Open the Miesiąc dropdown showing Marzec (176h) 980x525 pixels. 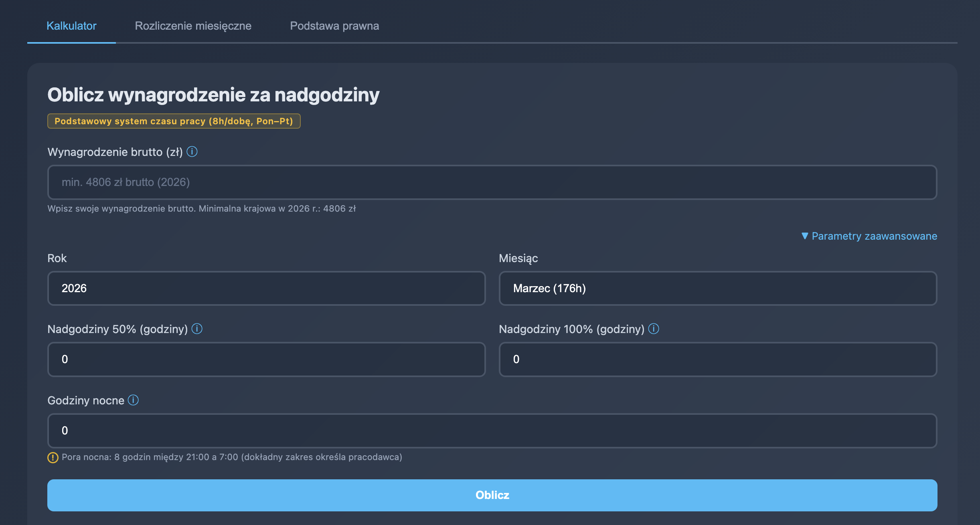click(717, 289)
